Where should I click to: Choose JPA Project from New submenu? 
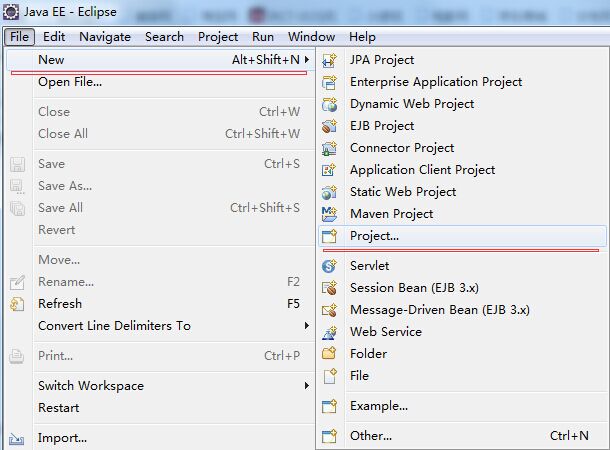(462, 60)
